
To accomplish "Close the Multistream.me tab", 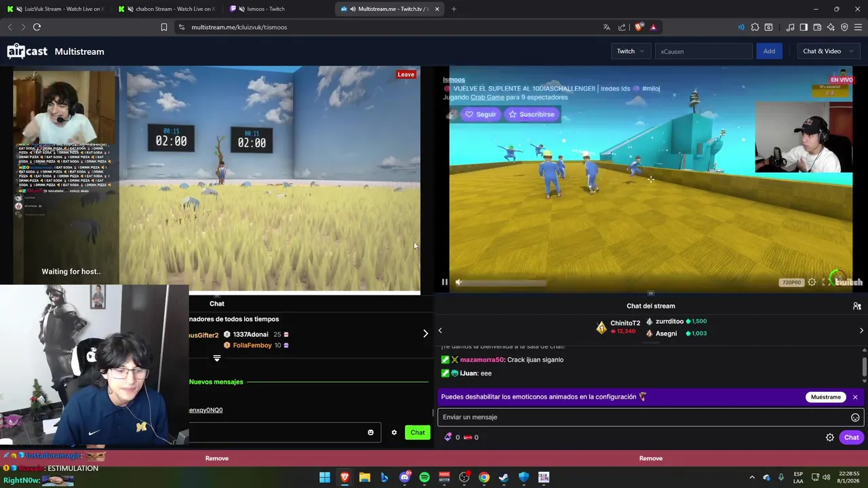I will [x=437, y=9].
